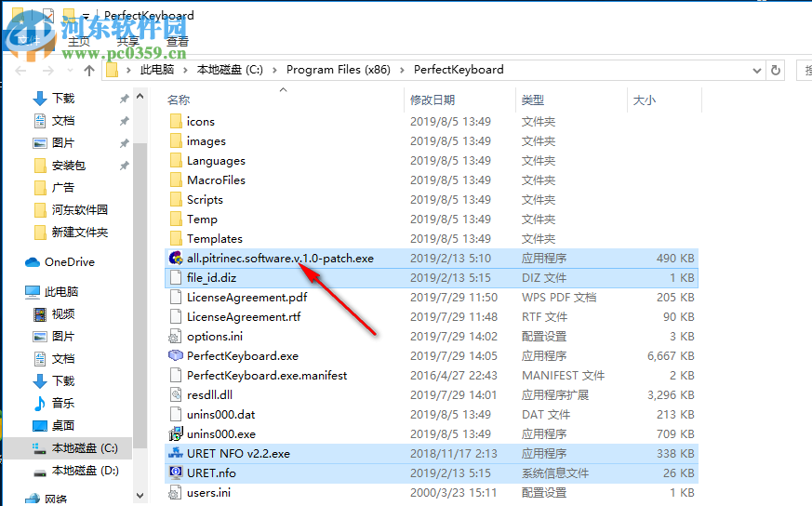The image size is (812, 506).
Task: Click the scroll-up arrow of navigation pane
Action: (140, 97)
